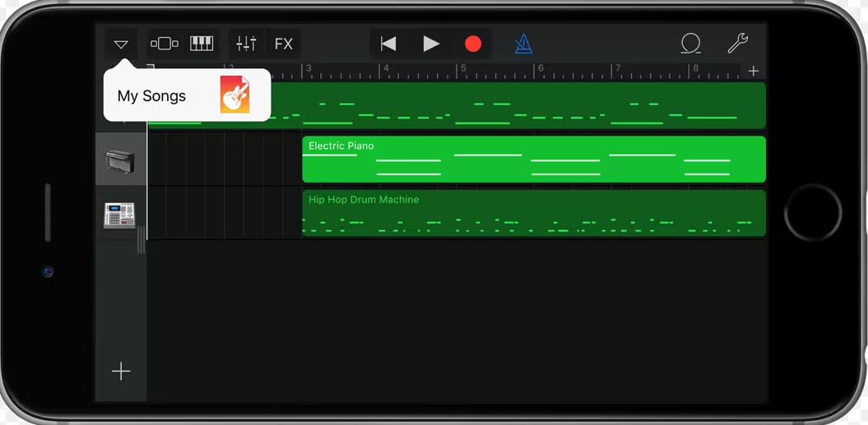Image resolution: width=868 pixels, height=425 pixels.
Task: Tap bar 8 on the ruler
Action: click(x=696, y=68)
